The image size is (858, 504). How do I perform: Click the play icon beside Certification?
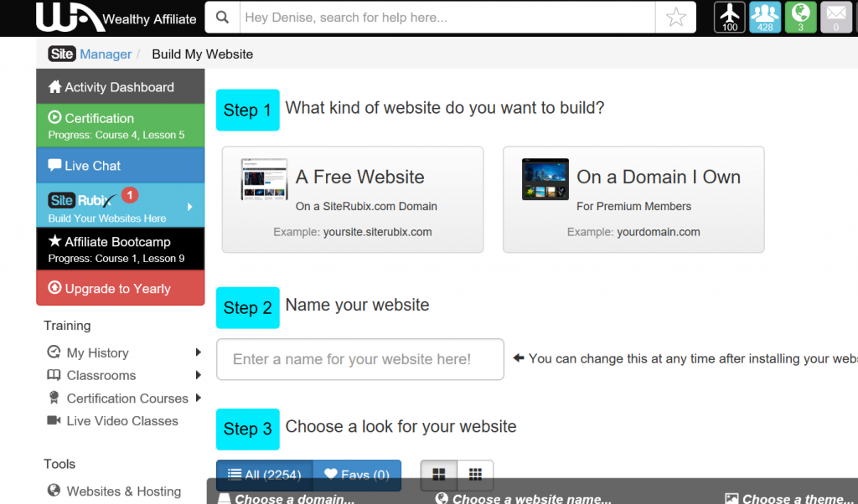tap(54, 117)
